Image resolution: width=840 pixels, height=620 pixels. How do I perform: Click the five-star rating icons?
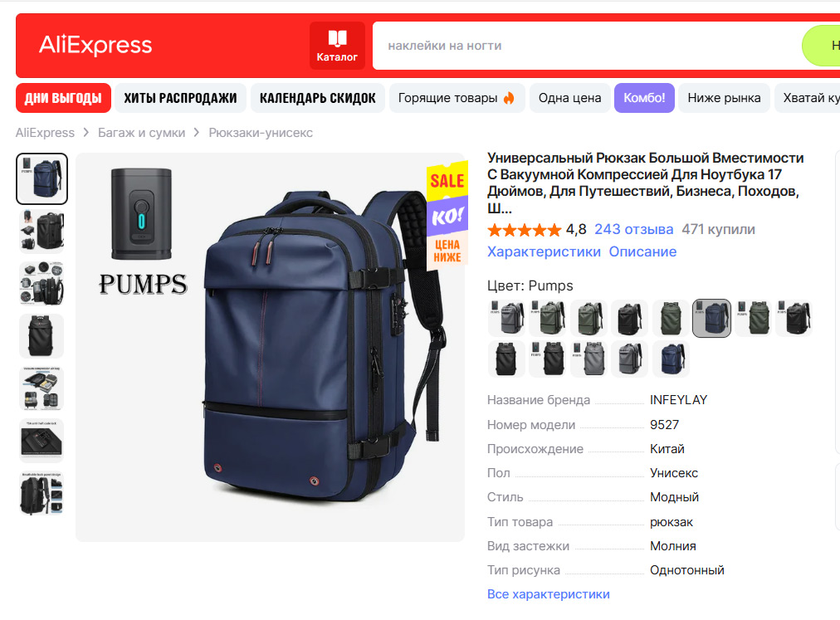pos(524,231)
